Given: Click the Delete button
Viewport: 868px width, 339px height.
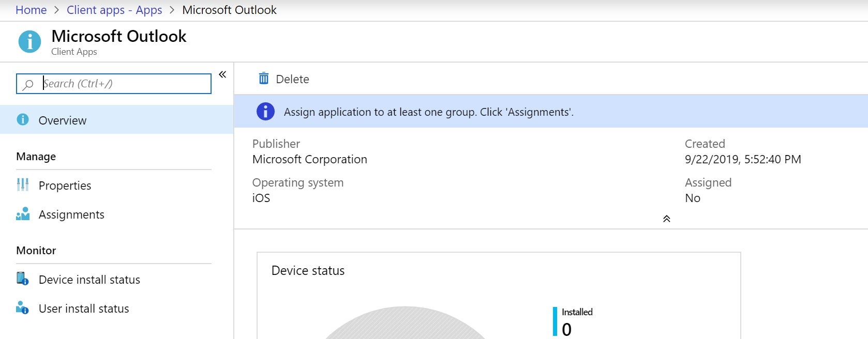Looking at the screenshot, I should (x=283, y=79).
